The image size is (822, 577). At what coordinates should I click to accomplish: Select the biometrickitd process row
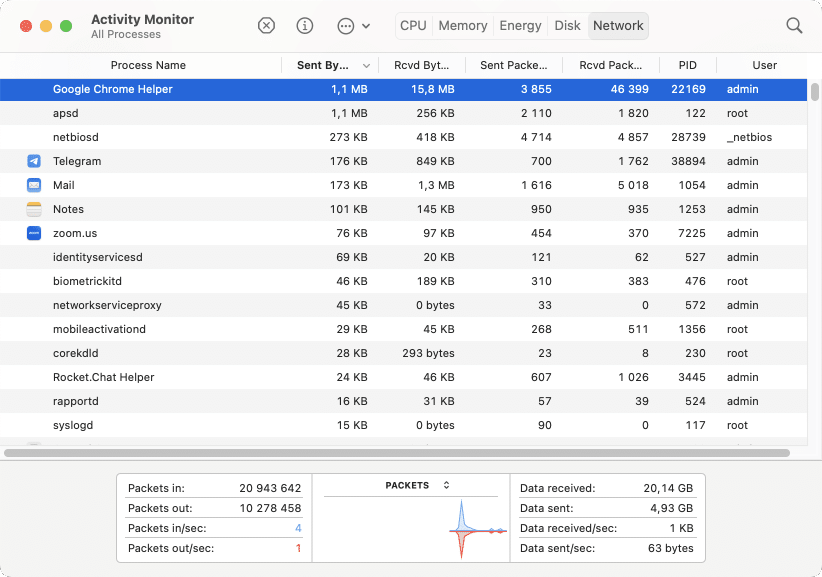[403, 281]
